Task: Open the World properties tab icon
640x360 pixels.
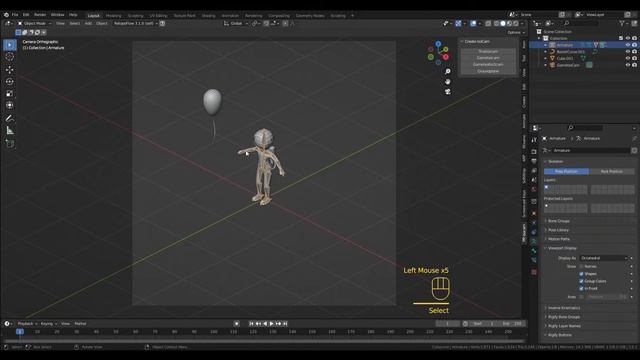Action: click(x=534, y=189)
